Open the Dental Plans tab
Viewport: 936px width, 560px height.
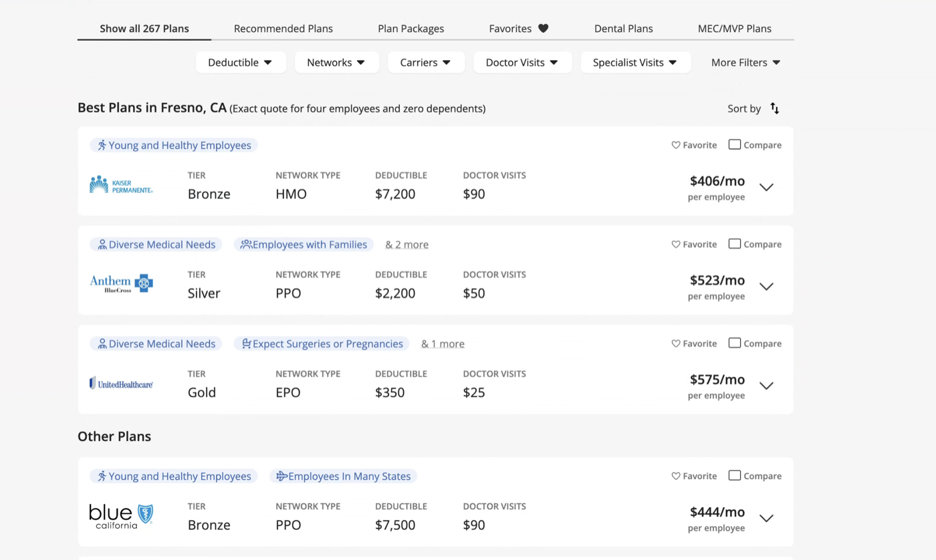pyautogui.click(x=624, y=29)
